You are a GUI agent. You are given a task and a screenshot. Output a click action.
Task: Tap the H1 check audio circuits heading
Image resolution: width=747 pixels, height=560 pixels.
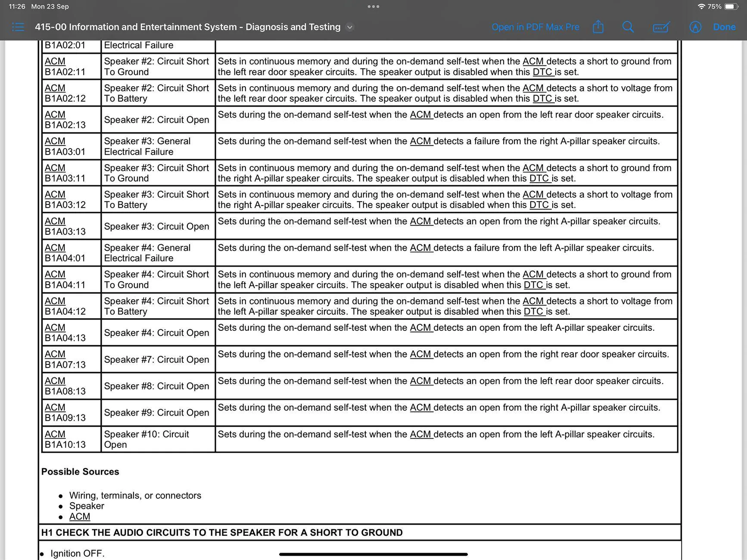point(222,532)
